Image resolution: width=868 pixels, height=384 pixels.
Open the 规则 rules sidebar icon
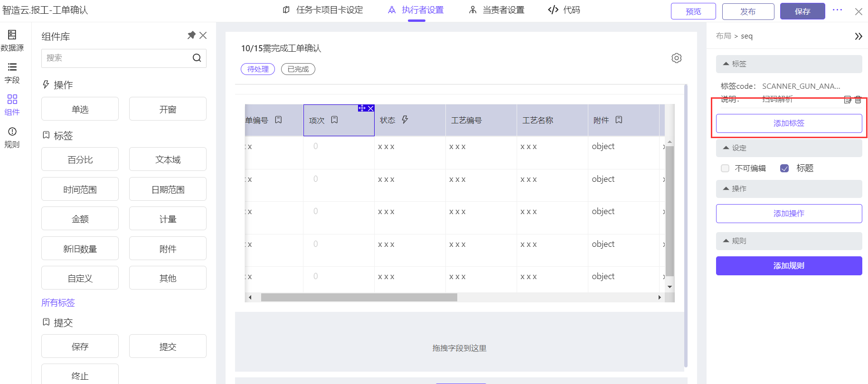12,137
